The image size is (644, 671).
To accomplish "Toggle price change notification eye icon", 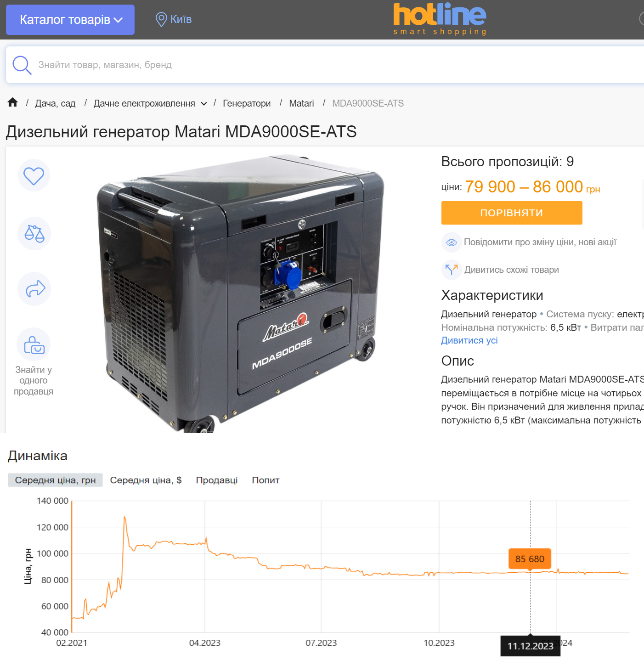I will click(452, 242).
